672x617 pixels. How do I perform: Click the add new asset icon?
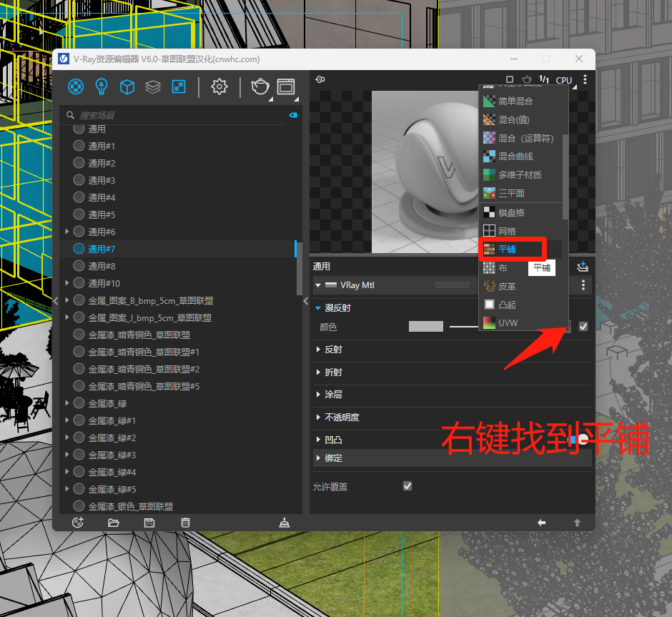point(78,523)
